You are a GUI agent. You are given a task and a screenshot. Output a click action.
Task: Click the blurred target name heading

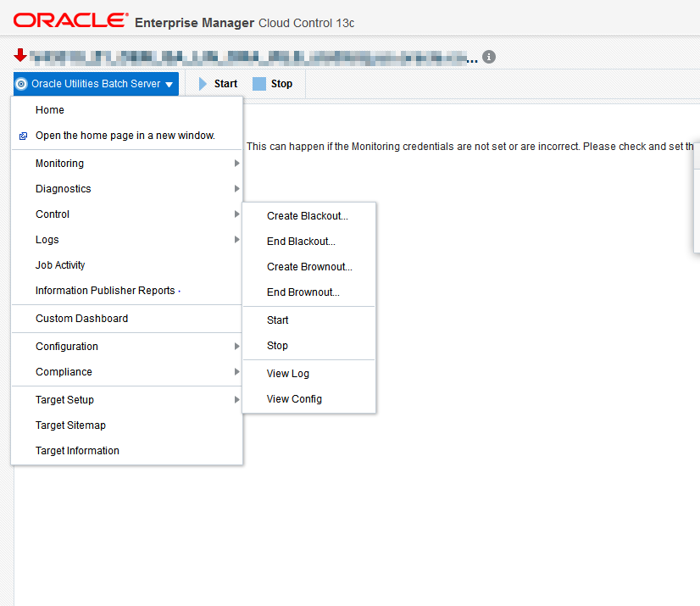pos(253,58)
